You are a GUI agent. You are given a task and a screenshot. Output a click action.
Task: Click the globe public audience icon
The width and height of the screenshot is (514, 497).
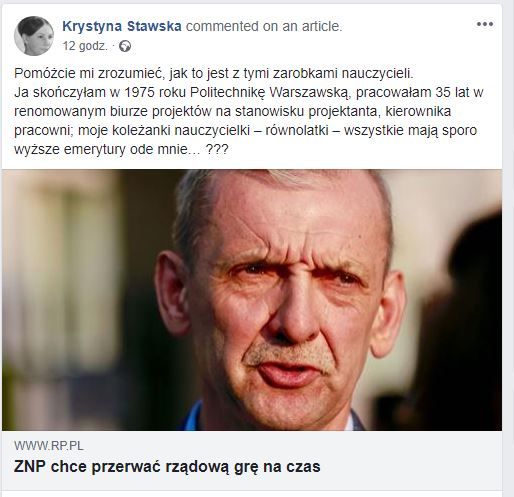(x=125, y=46)
